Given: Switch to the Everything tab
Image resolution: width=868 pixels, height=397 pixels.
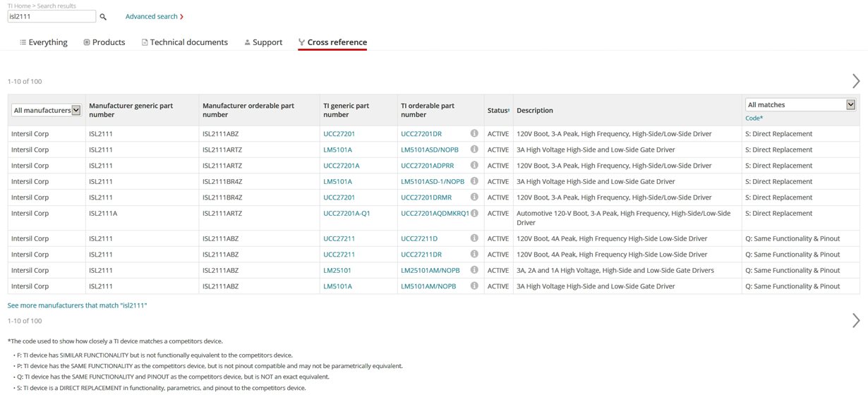Looking at the screenshot, I should (44, 42).
